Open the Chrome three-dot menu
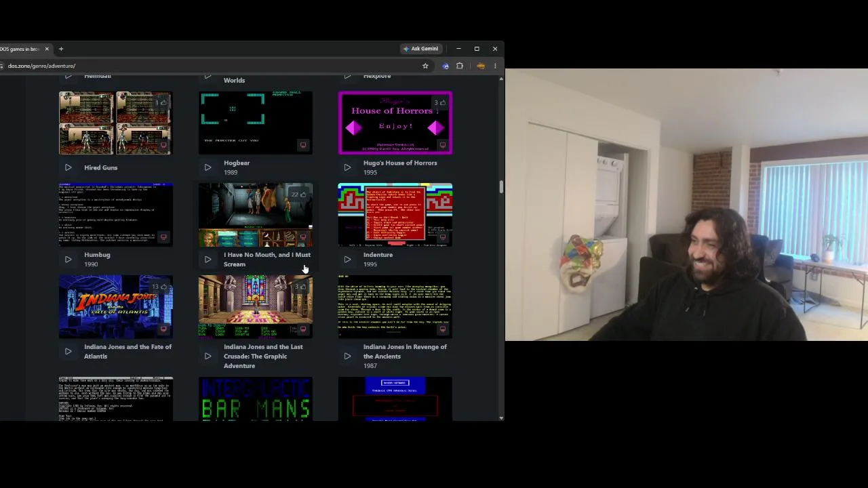 point(495,66)
